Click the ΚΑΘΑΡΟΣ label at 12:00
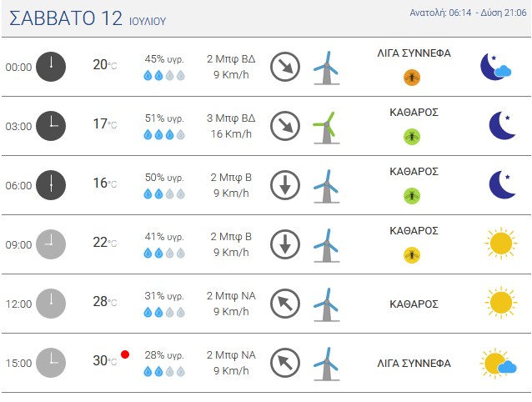The image size is (532, 402). click(x=414, y=304)
